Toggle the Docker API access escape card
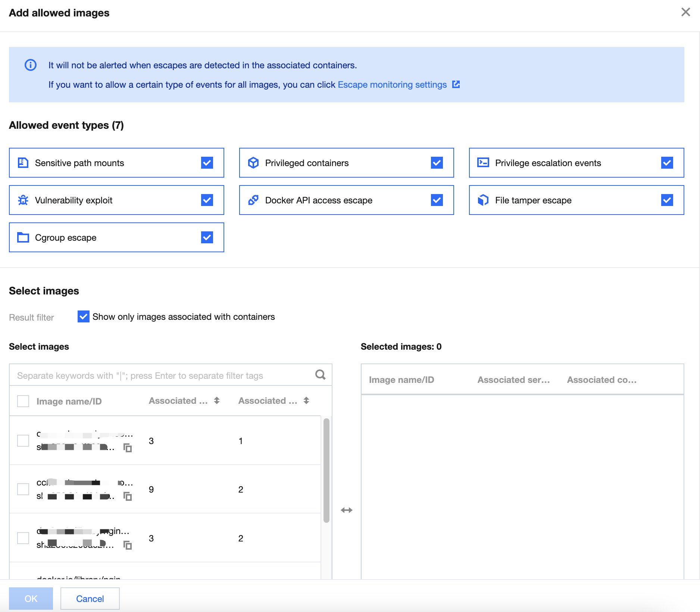This screenshot has width=700, height=612. [437, 200]
